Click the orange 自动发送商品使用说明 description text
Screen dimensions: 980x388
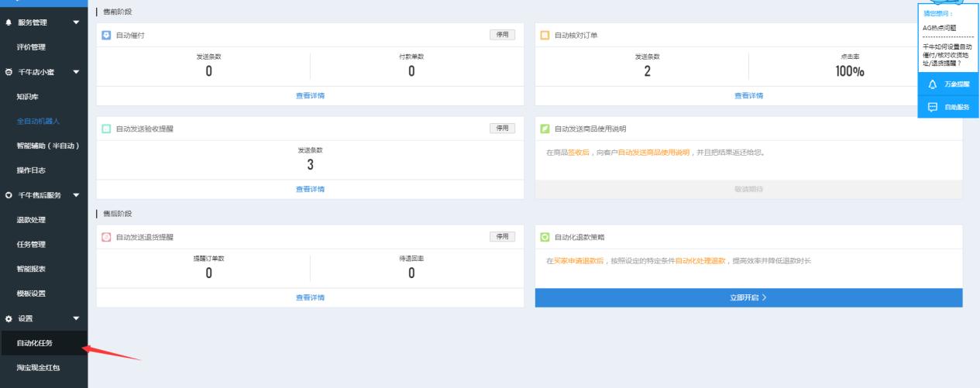click(653, 152)
